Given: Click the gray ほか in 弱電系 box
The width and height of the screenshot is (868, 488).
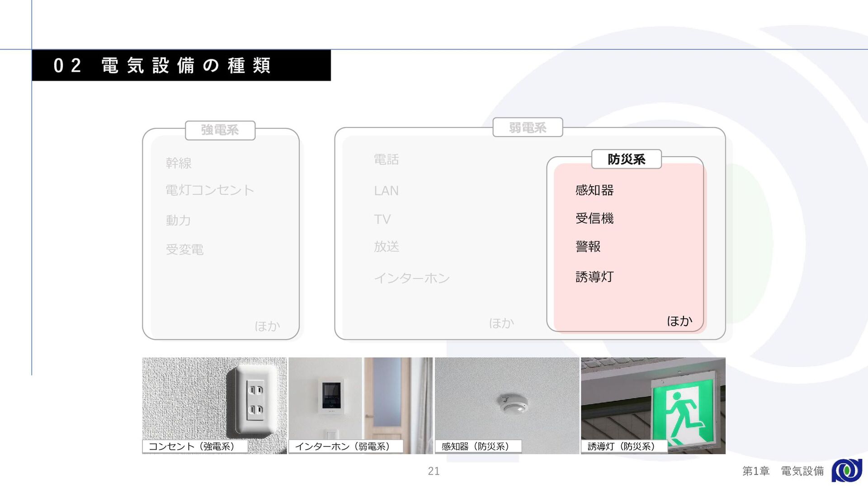Looking at the screenshot, I should tap(501, 323).
